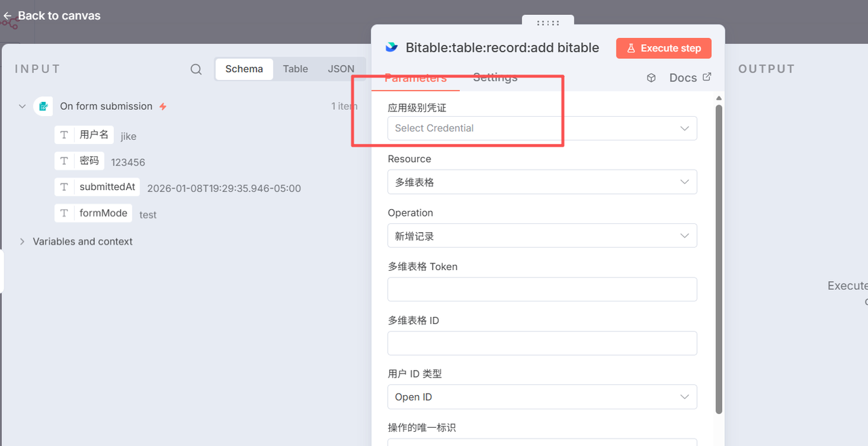This screenshot has height=446, width=868.
Task: Focus the 多维表格 Token input field
Action: pyautogui.click(x=542, y=289)
